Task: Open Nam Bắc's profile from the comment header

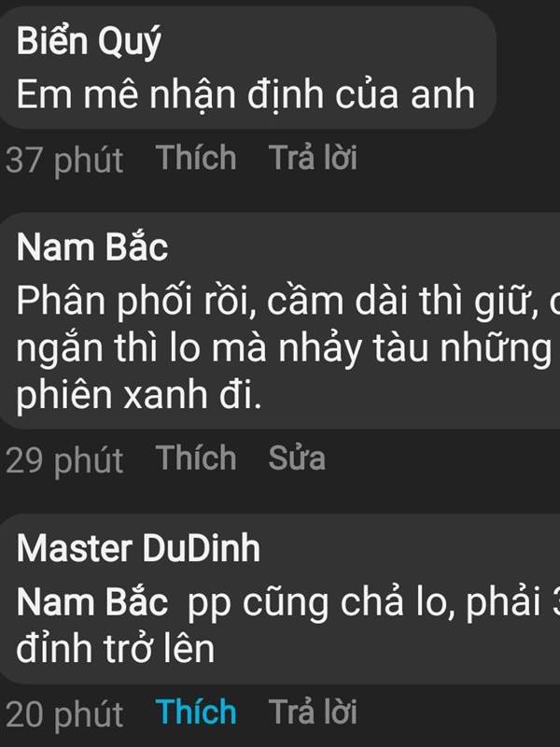Action: pos(92,247)
